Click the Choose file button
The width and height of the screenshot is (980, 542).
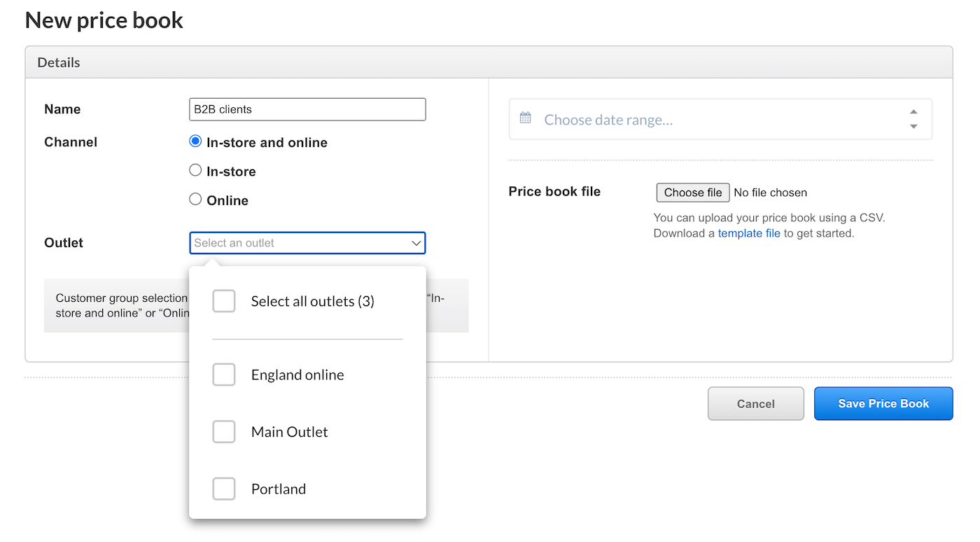[692, 192]
